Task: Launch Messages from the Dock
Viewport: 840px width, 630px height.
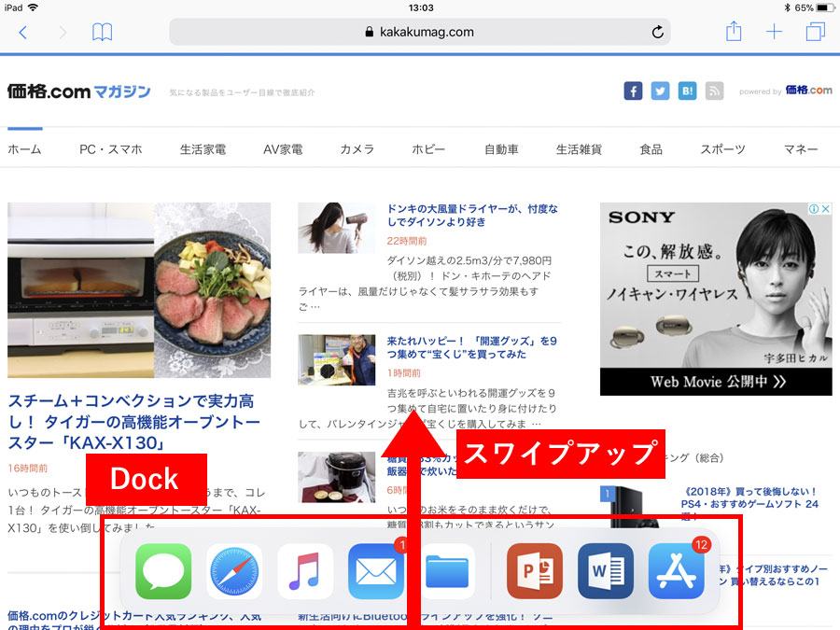Action: (x=163, y=571)
